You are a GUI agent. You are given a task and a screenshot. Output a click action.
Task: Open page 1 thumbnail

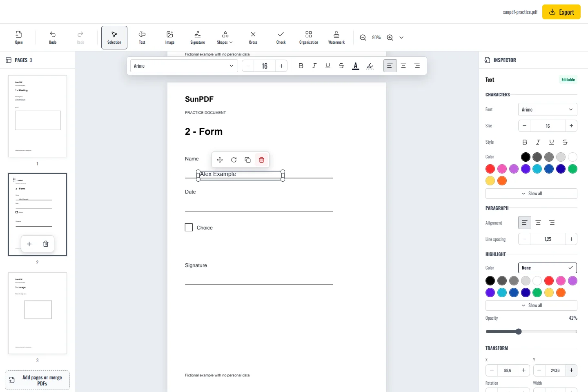pyautogui.click(x=38, y=116)
